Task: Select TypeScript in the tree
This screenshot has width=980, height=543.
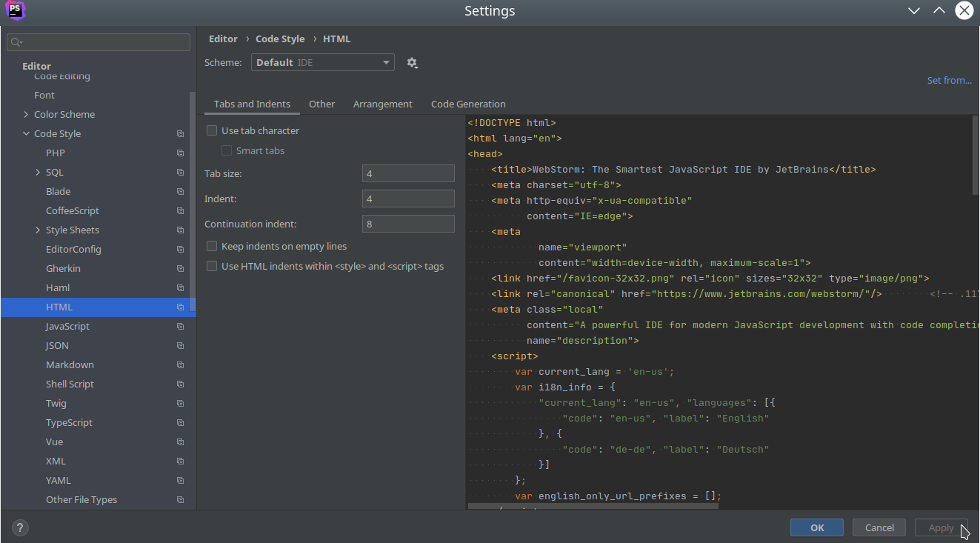Action: tap(69, 423)
